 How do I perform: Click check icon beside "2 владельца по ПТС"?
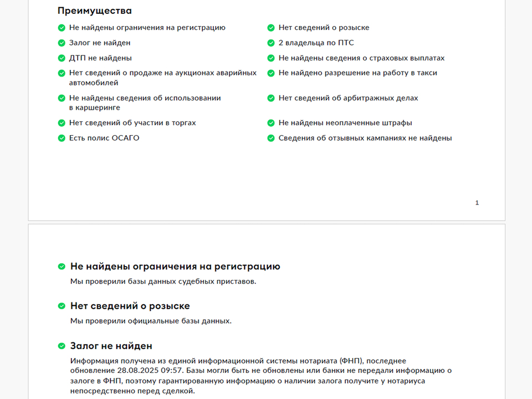(271, 43)
